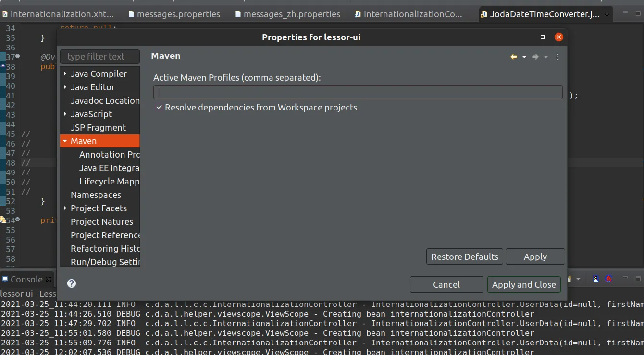Open the dialog help question mark icon

[72, 283]
